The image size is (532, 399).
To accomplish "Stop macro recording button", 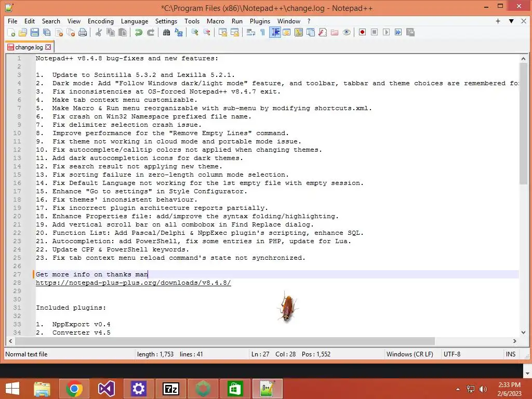I will pyautogui.click(x=374, y=32).
